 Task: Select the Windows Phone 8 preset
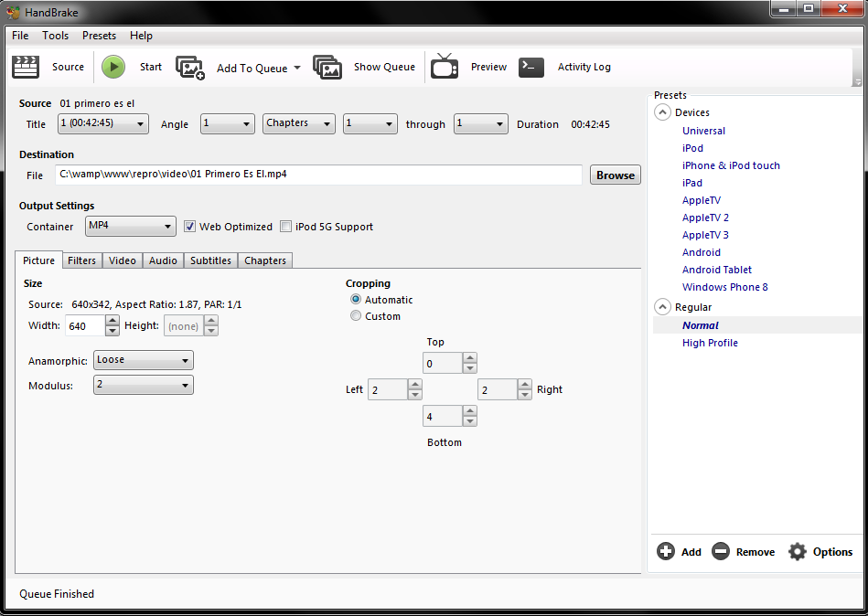pos(724,287)
